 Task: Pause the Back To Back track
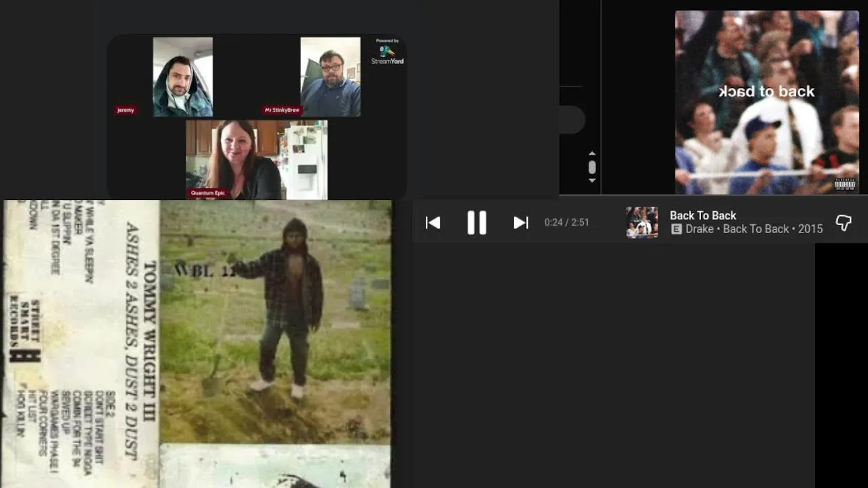point(477,222)
